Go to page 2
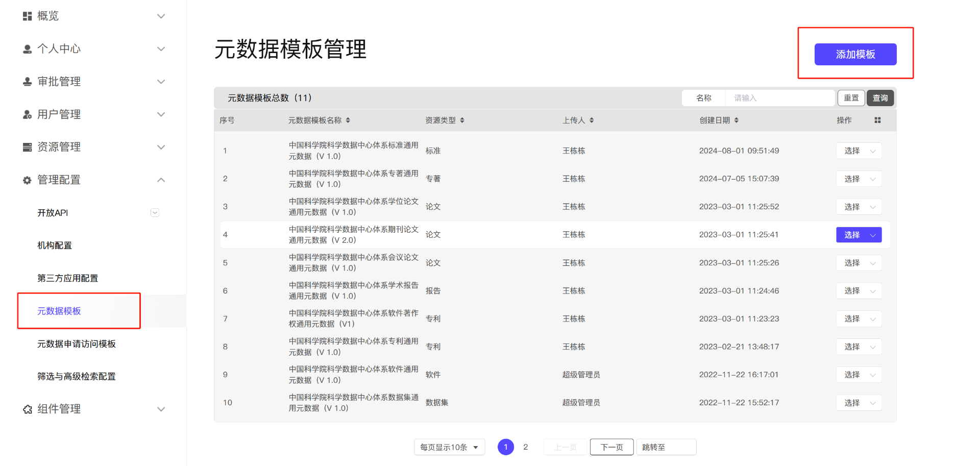 (x=526, y=447)
